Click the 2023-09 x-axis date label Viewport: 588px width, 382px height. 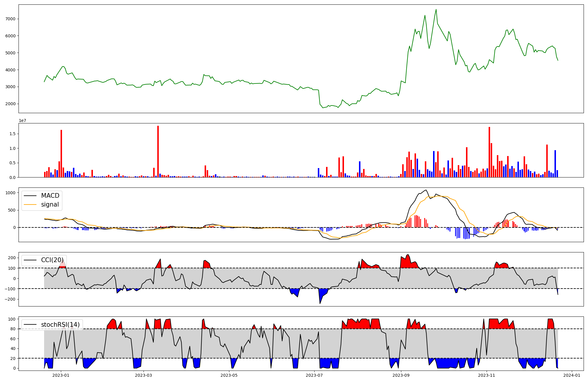click(401, 375)
